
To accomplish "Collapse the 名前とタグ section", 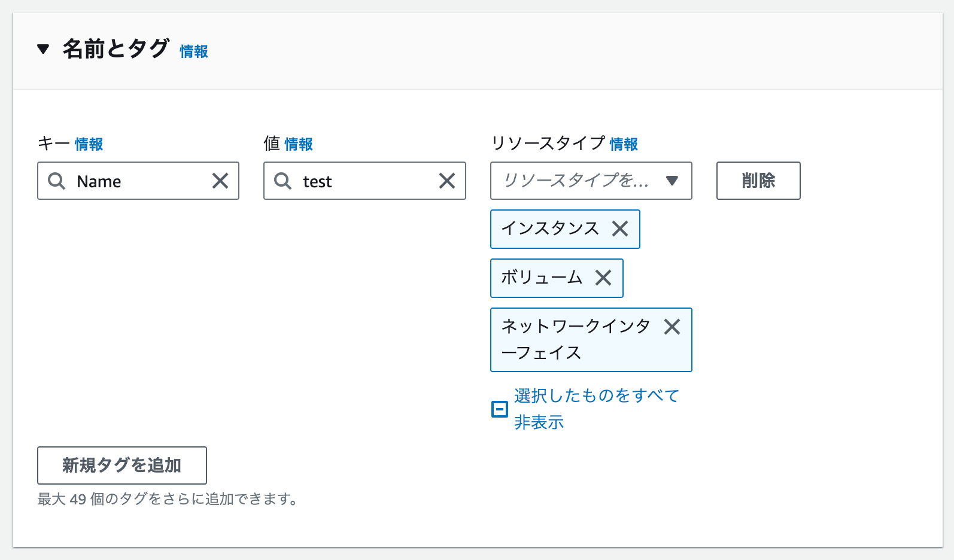I will click(x=43, y=49).
